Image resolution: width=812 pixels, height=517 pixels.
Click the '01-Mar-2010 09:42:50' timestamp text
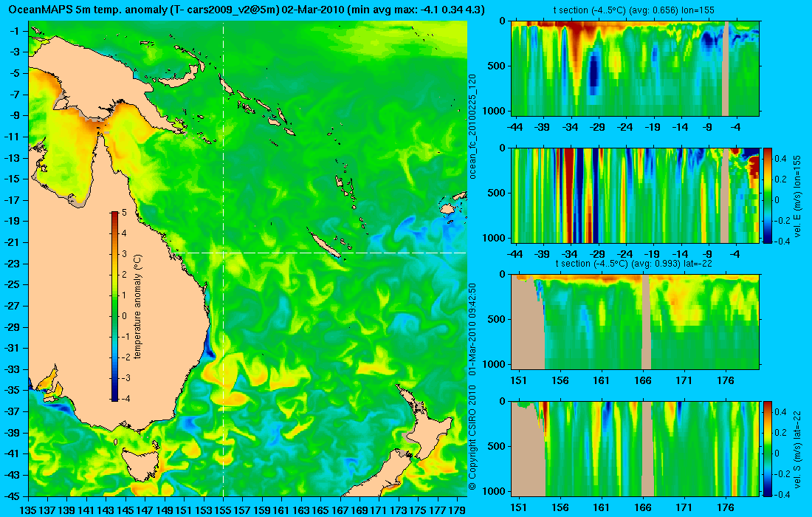(x=472, y=329)
